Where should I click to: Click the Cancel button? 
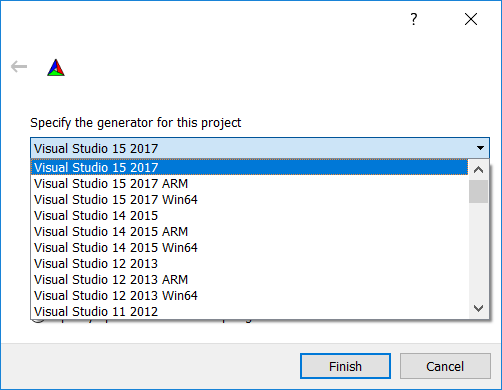tap(445, 366)
